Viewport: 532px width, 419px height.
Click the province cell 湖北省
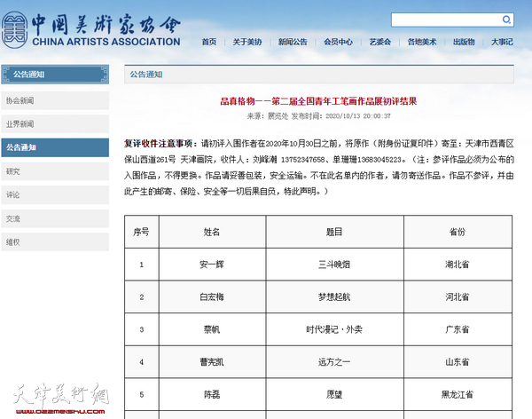458,265
